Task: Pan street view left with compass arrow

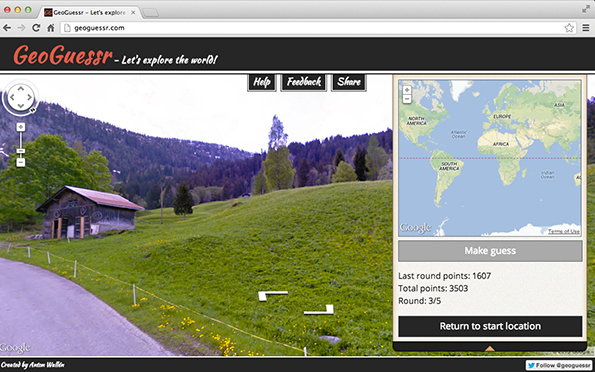Action: pos(12,97)
